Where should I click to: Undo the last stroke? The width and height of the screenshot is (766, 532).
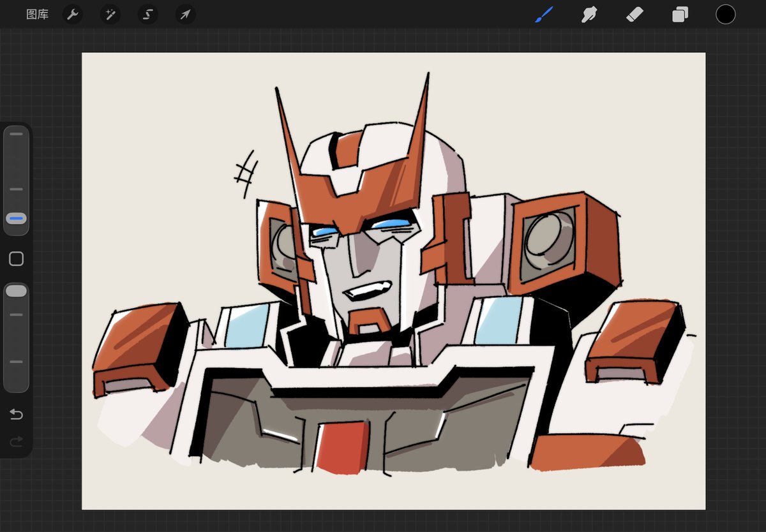[17, 415]
